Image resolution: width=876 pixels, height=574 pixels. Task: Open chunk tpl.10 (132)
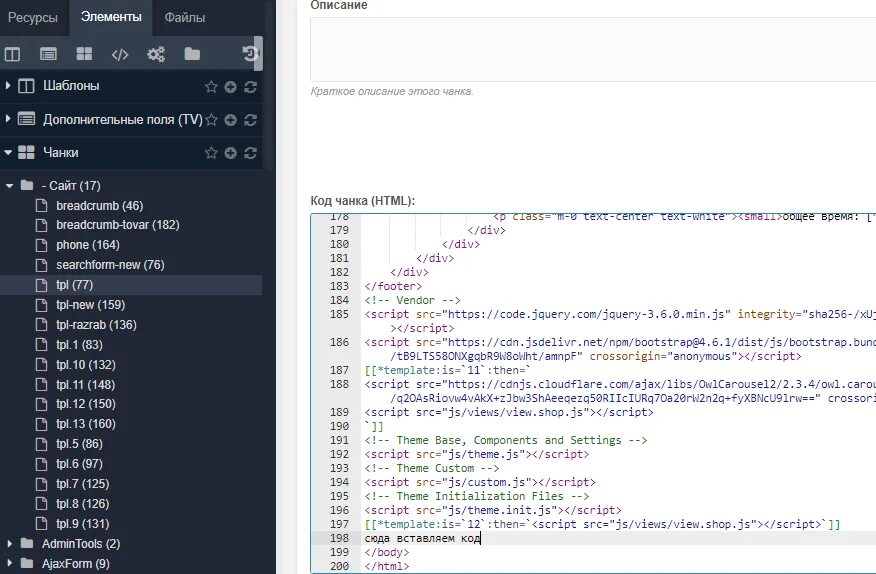tap(85, 365)
